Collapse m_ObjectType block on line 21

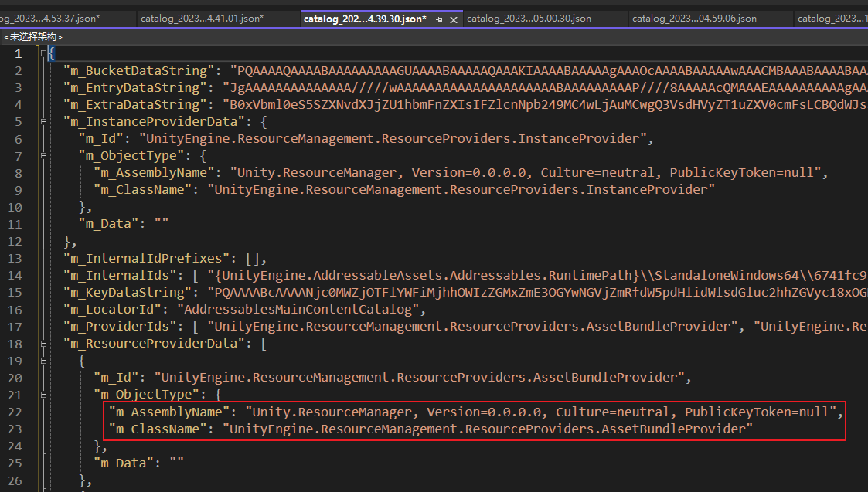[x=43, y=395]
